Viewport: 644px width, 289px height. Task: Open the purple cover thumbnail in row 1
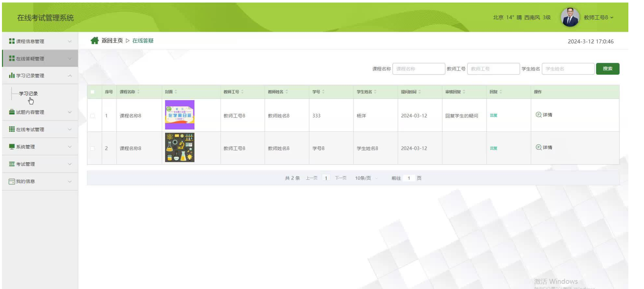click(x=180, y=115)
